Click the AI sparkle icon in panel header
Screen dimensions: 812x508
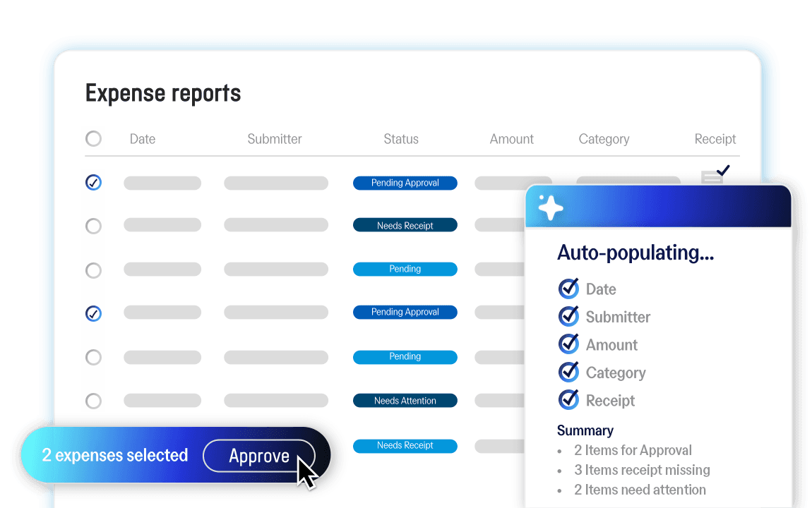[551, 207]
